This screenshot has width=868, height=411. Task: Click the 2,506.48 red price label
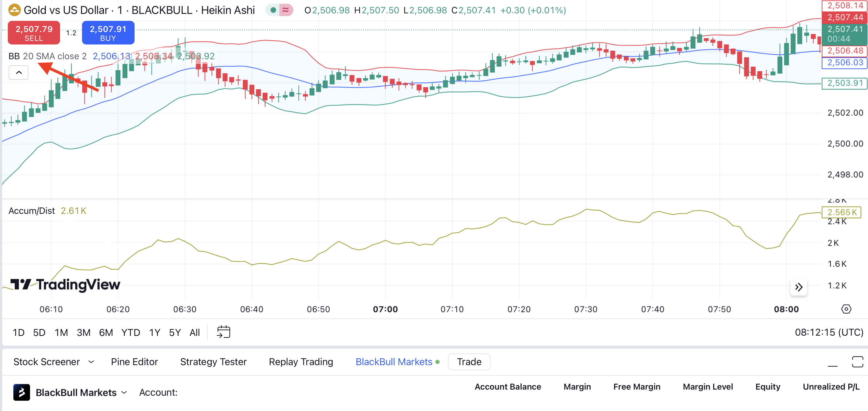[844, 51]
